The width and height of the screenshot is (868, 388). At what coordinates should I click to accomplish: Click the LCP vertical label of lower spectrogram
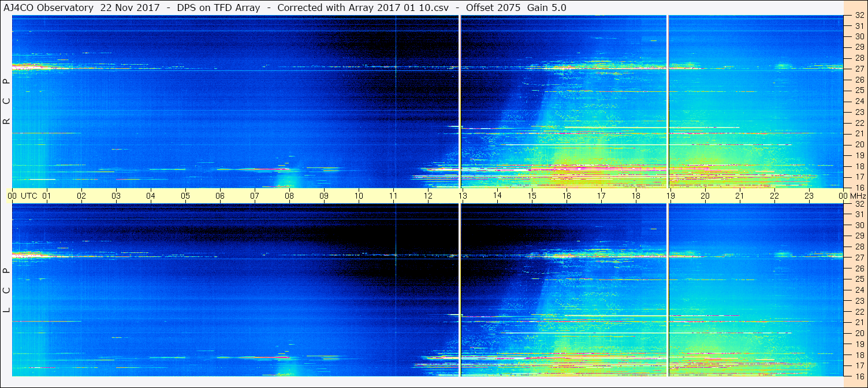(7, 290)
